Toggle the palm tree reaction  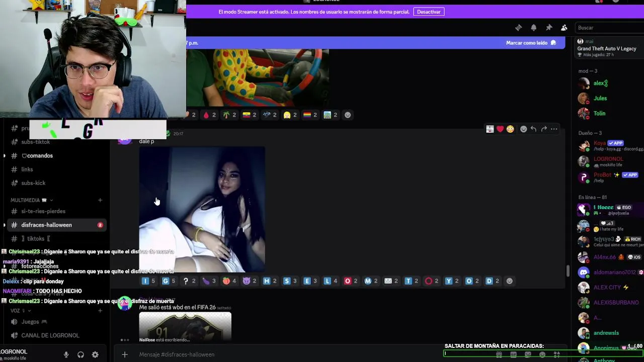229,115
